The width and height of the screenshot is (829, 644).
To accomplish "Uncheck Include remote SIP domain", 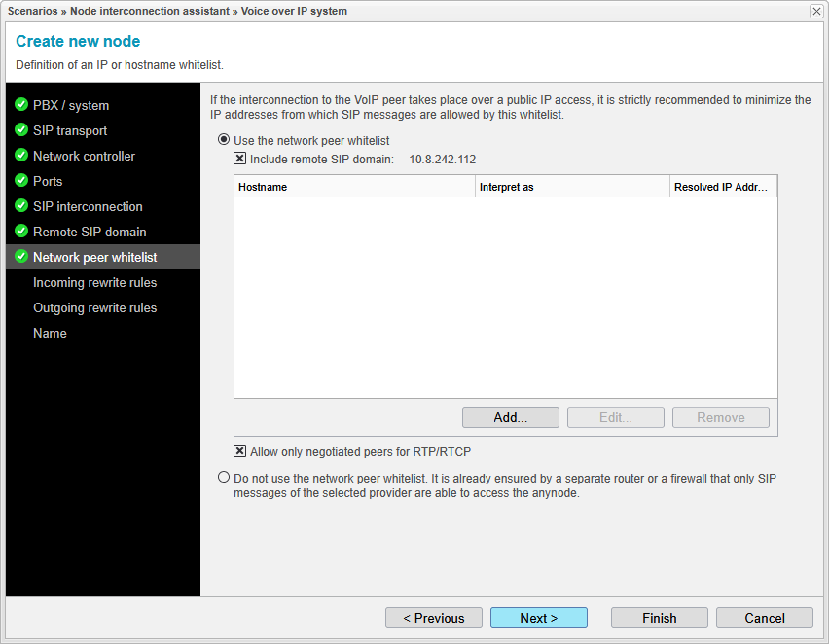I will tap(239, 159).
